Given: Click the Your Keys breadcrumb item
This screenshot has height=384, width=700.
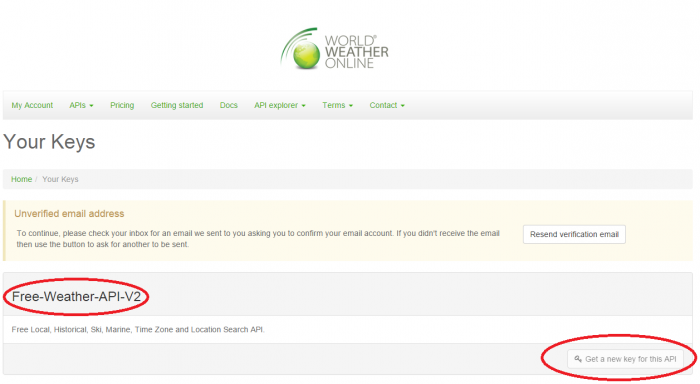Looking at the screenshot, I should point(60,179).
